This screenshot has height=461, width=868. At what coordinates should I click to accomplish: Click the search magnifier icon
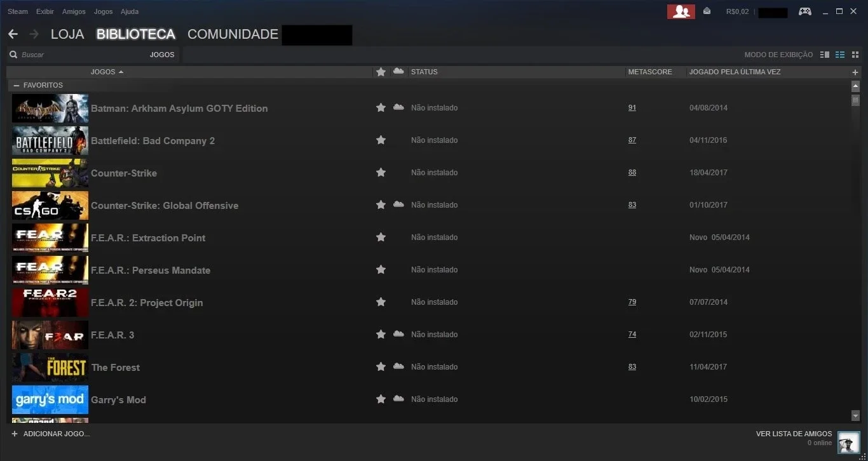coord(13,55)
